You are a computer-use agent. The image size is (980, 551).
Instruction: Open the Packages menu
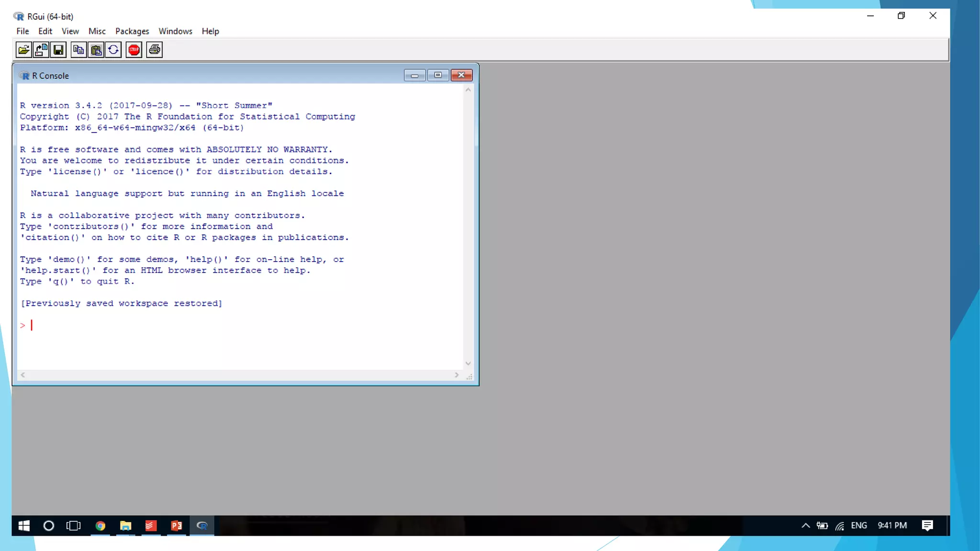click(132, 31)
